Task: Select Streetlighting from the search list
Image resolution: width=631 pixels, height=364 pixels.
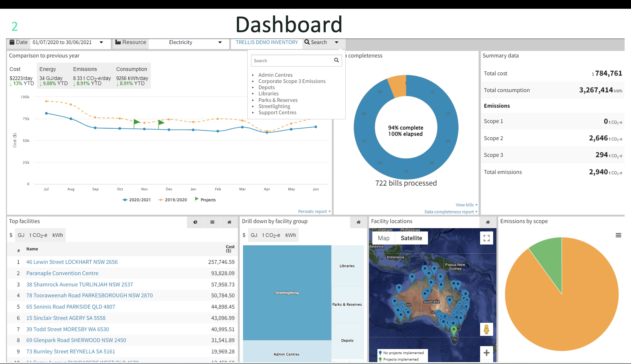Action: 274,106
